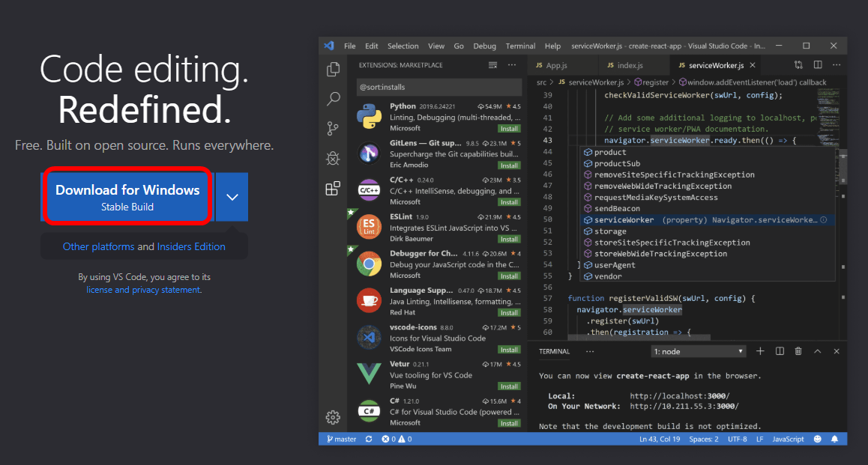
Task: Select sendBeacon suggestion in autocomplete list
Action: click(708, 208)
